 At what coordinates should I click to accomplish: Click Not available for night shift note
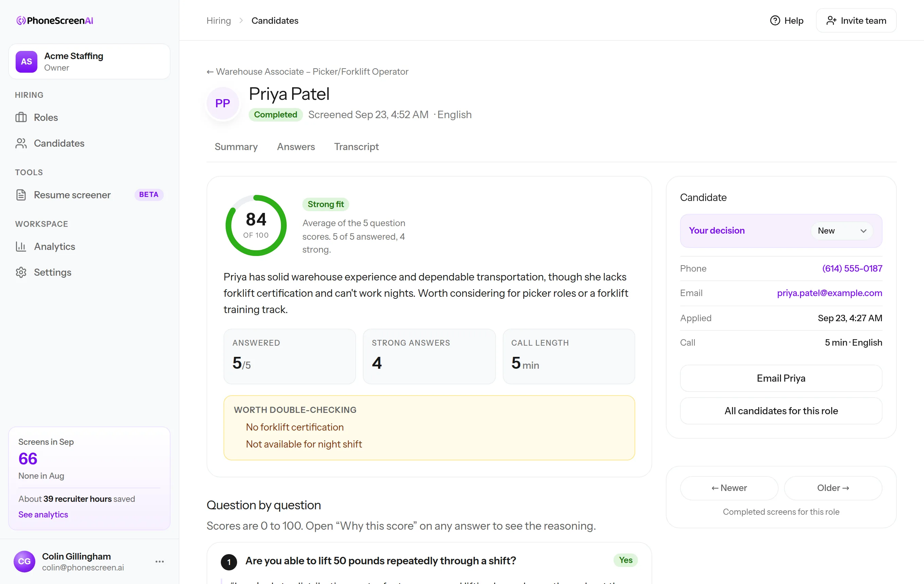pyautogui.click(x=304, y=444)
